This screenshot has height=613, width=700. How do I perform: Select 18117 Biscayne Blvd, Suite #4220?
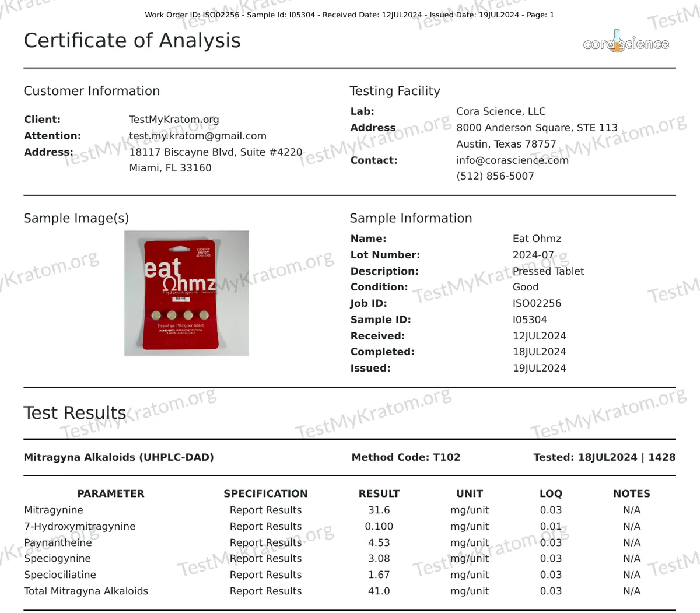[x=216, y=152]
